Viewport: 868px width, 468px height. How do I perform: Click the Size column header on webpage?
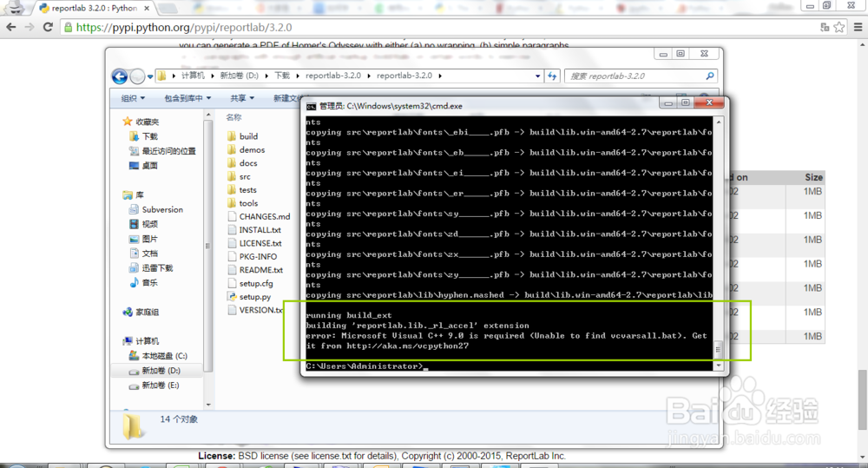[813, 177]
